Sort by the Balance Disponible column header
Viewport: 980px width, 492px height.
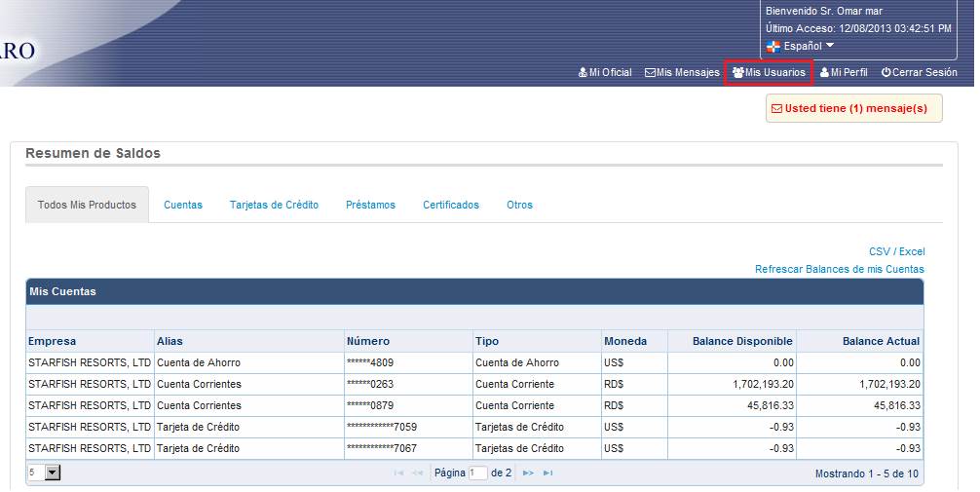742,341
